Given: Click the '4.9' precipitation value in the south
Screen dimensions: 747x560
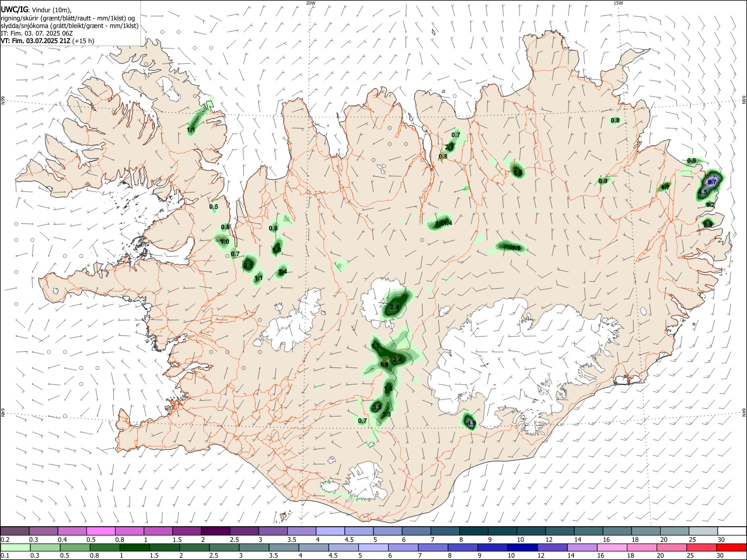Looking at the screenshot, I should coord(472,423).
